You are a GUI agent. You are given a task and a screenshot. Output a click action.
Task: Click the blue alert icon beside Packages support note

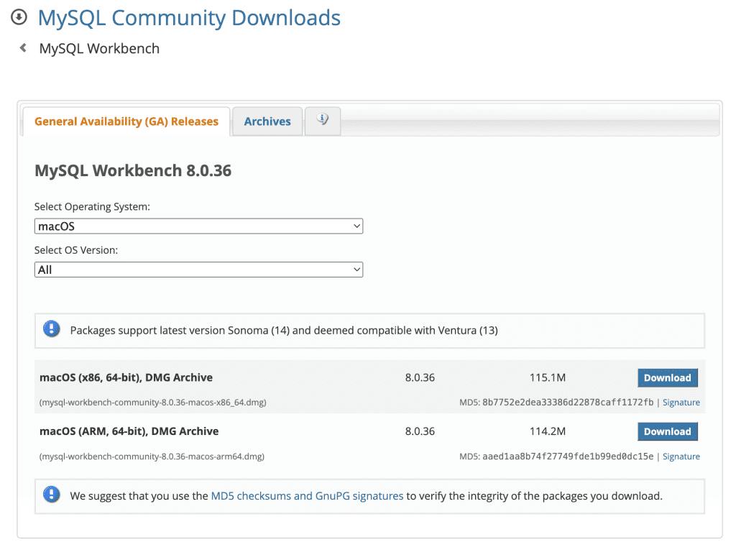click(x=52, y=329)
